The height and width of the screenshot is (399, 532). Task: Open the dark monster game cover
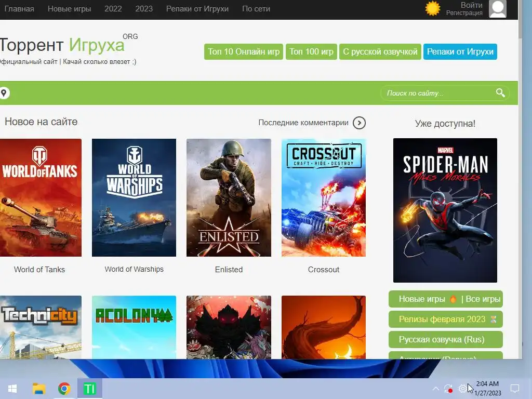(229, 327)
